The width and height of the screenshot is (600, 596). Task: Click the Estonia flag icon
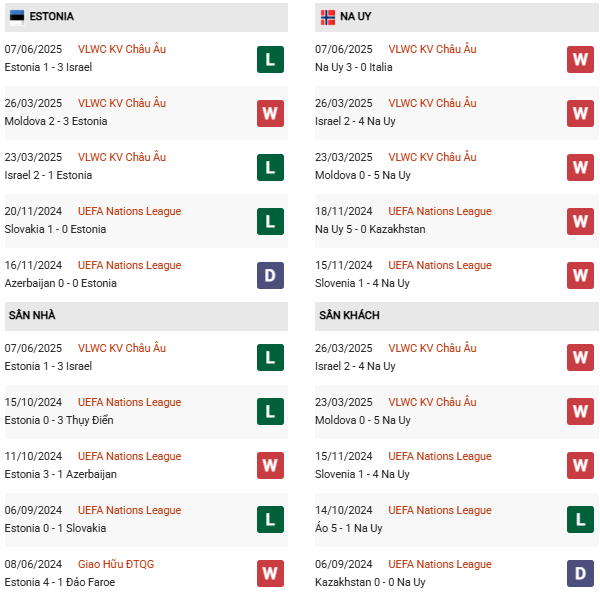pos(17,17)
